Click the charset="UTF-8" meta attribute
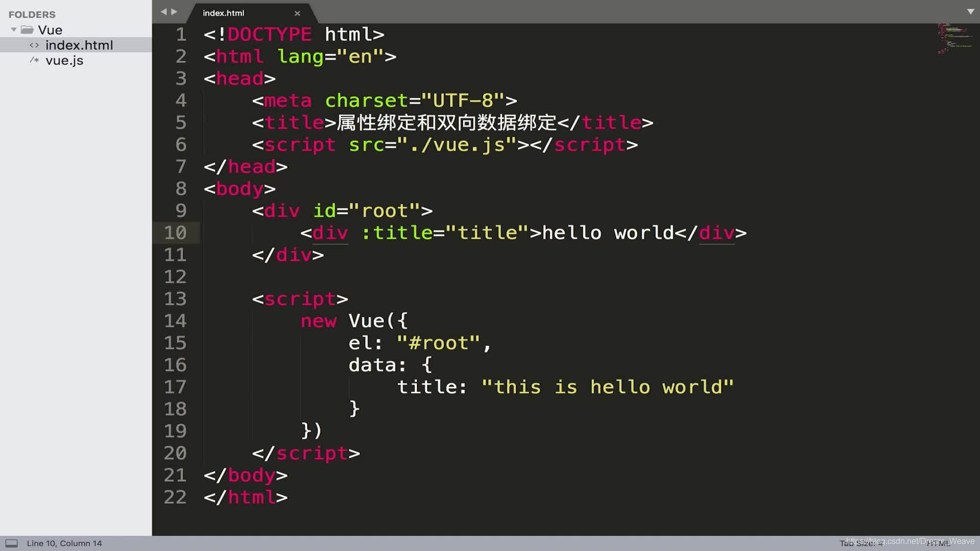Viewport: 980px width, 551px height. click(x=415, y=101)
